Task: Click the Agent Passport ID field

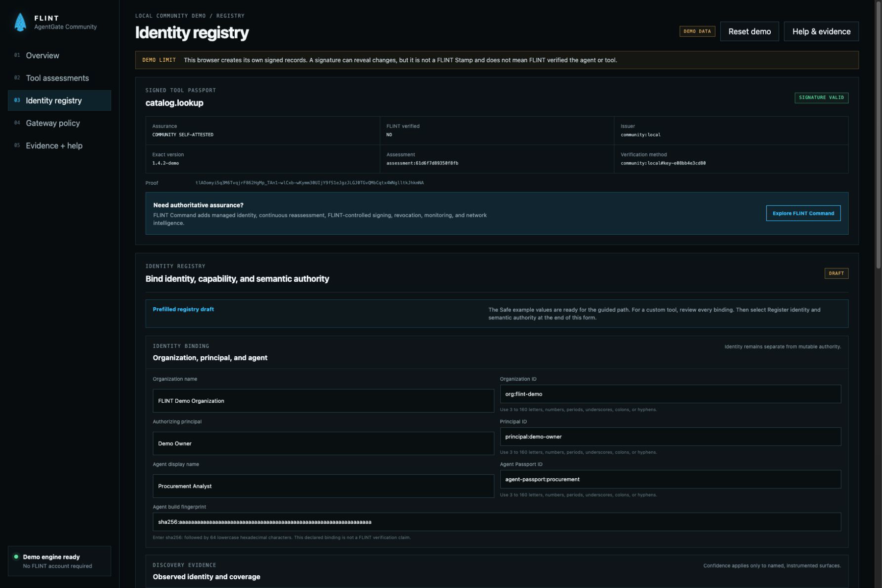Action: [x=670, y=479]
